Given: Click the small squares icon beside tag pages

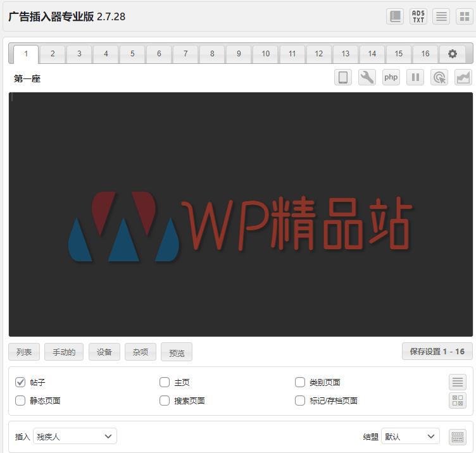Looking at the screenshot, I should pos(458,400).
